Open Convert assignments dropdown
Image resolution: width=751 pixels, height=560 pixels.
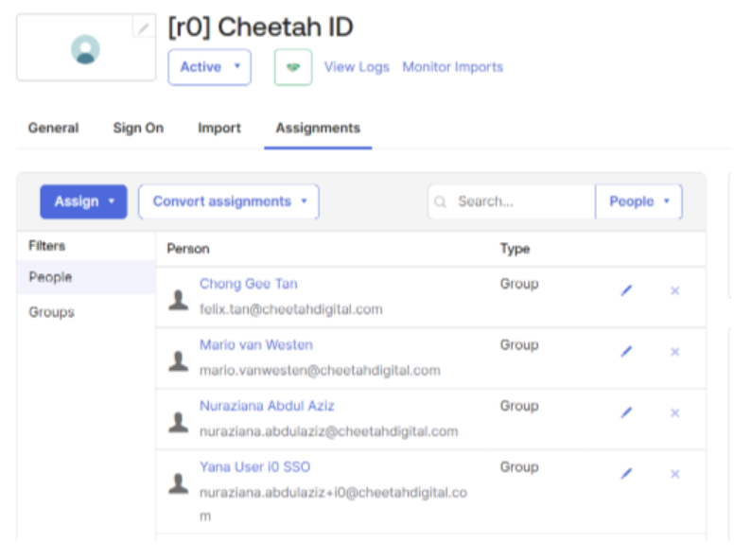pyautogui.click(x=229, y=201)
